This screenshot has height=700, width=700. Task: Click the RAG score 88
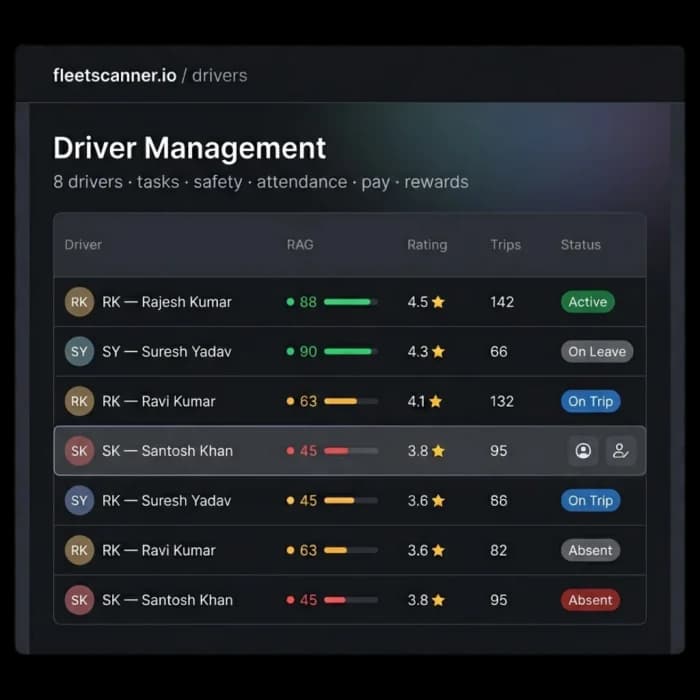coord(308,302)
